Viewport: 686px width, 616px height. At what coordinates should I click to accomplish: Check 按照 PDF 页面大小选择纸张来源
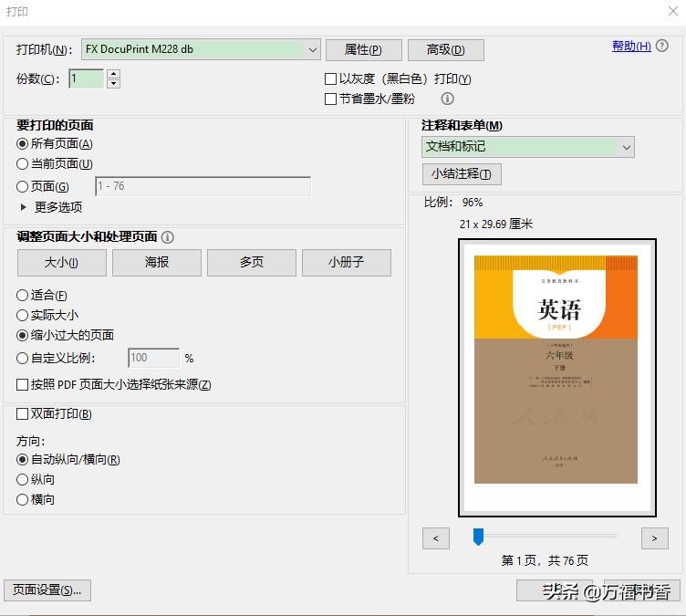coord(22,384)
